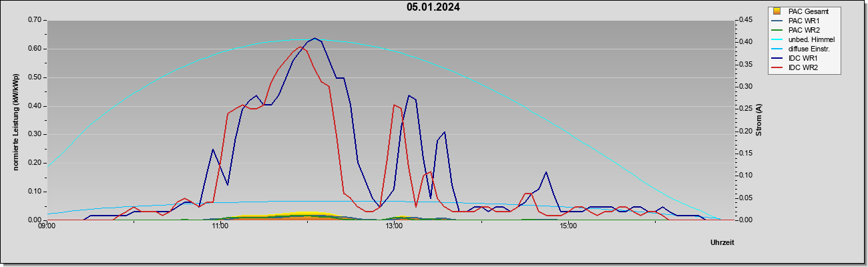Click the normierte Leistung axis title
Screen dimensions: 868x267
[x=16, y=121]
